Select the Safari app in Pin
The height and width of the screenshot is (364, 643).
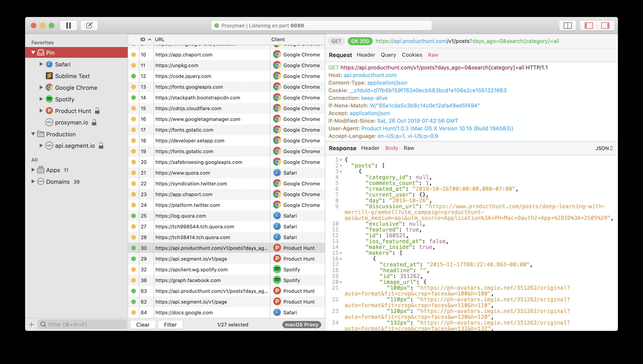pos(63,64)
